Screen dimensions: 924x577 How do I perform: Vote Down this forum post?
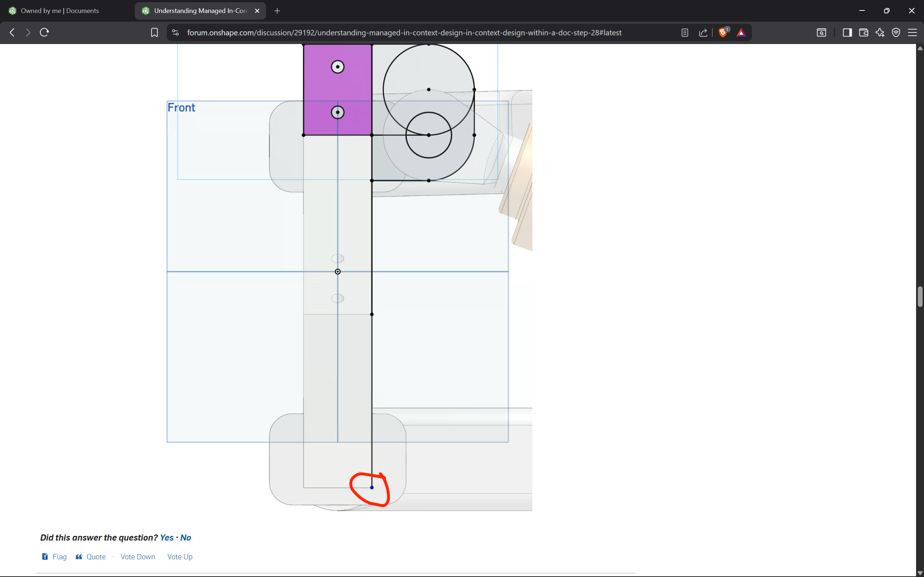tap(138, 556)
